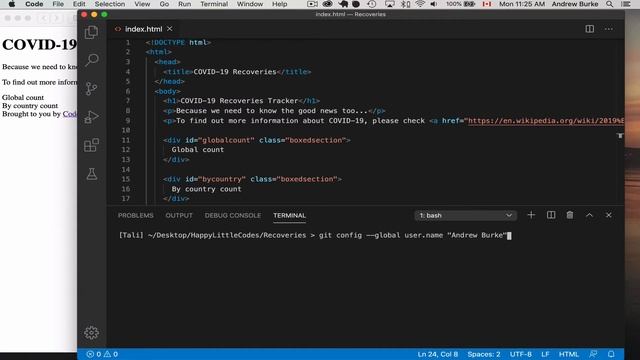This screenshot has width=640, height=360.
Task: Change encoding via UTF-8 status entry
Action: pyautogui.click(x=520, y=354)
